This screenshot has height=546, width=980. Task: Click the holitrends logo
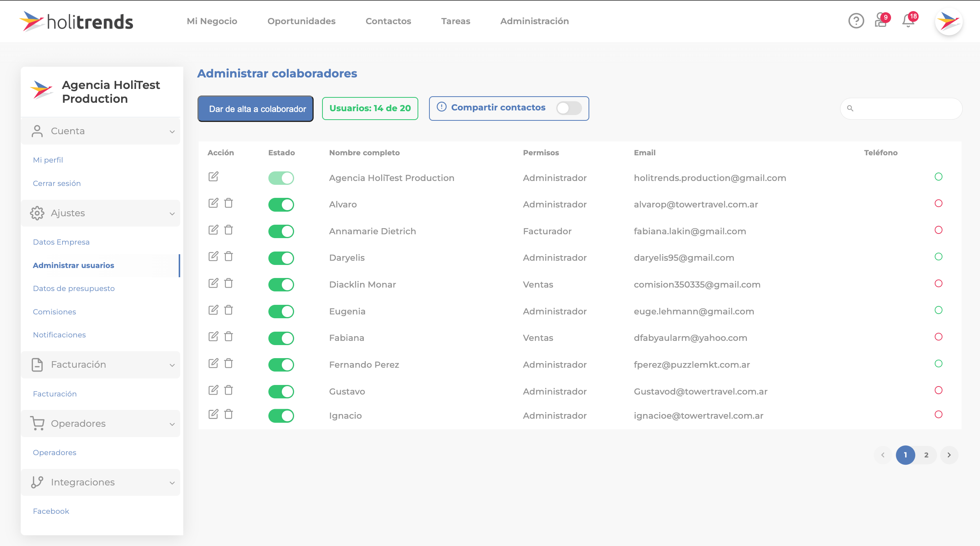coord(76,21)
